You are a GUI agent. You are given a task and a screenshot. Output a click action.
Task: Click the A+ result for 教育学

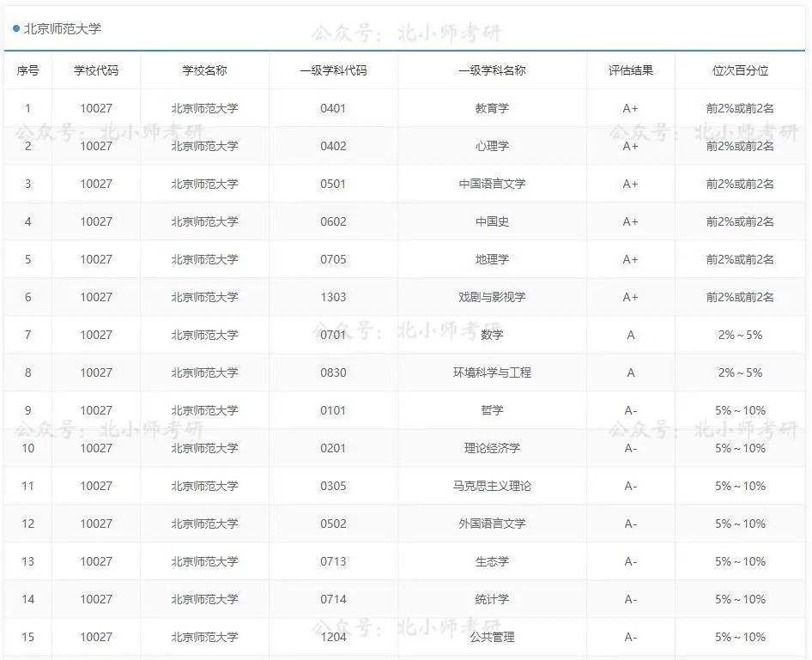coord(630,108)
